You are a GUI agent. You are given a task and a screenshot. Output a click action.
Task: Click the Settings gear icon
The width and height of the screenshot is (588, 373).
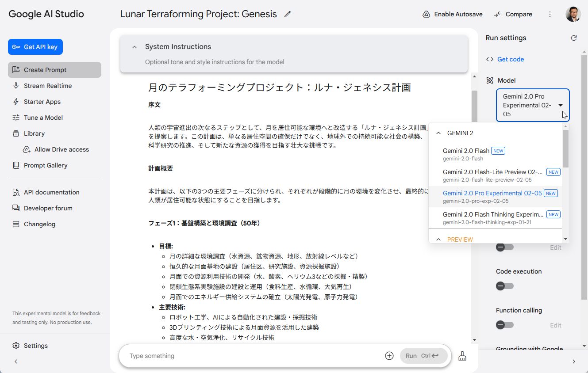[x=16, y=346]
